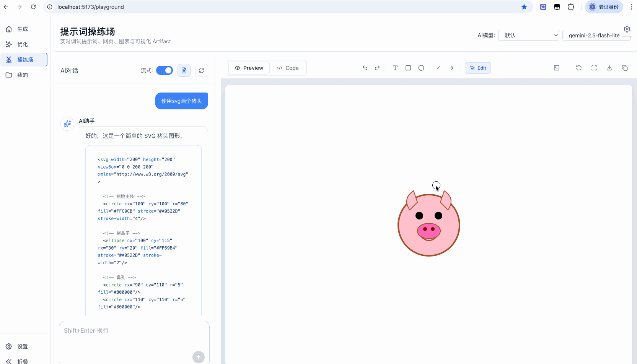This screenshot has width=637, height=364.
Task: Select the Arrow drawing tool
Action: pos(451,68)
